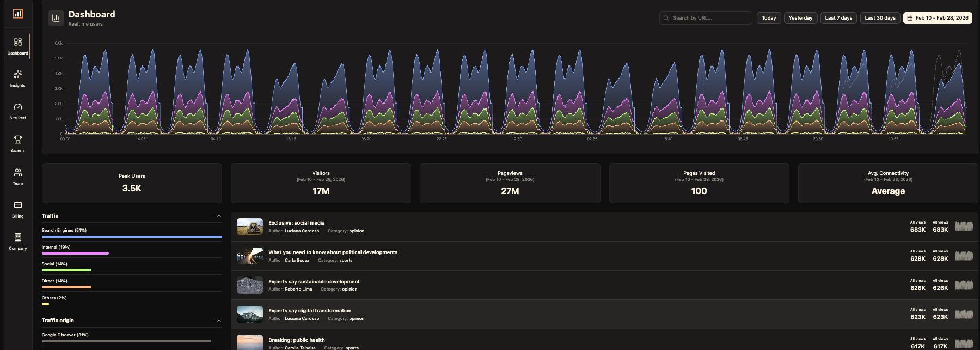The image size is (980, 350).
Task: Collapse the Traffic section chevron
Action: 219,216
